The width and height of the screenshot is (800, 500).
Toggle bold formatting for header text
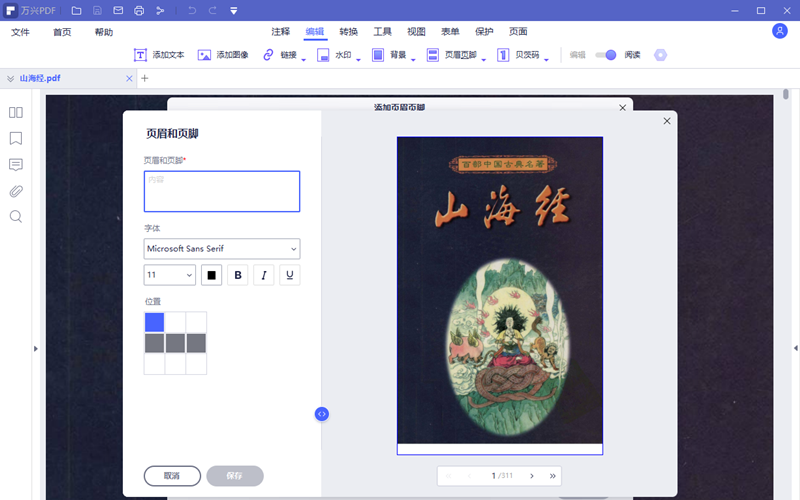point(238,275)
